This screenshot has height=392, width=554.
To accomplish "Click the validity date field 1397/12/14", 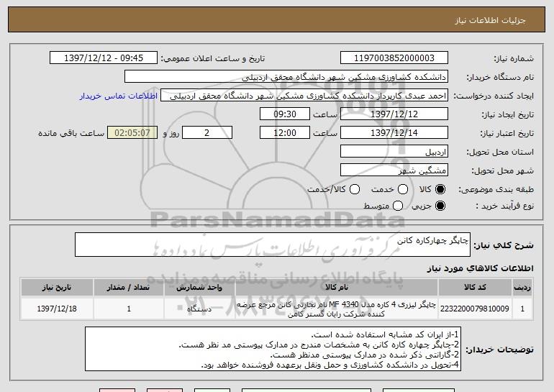I will pos(394,133).
